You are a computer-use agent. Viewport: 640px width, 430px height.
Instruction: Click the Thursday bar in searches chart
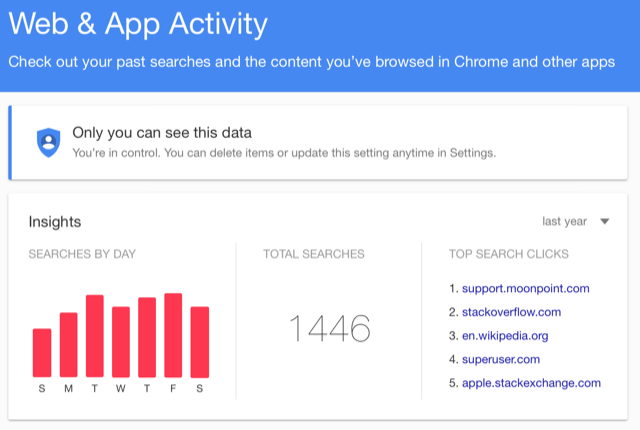click(147, 337)
